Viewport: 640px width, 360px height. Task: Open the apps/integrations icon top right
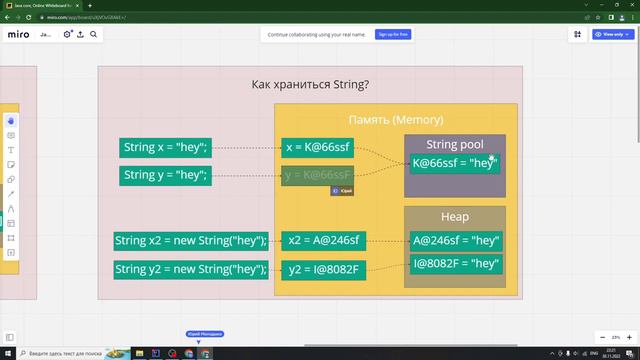point(577,34)
